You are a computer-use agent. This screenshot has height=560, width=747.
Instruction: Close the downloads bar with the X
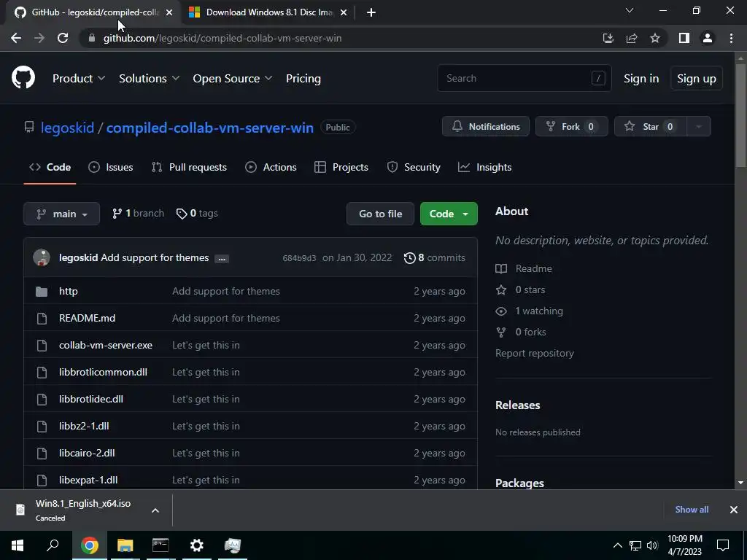coord(734,510)
